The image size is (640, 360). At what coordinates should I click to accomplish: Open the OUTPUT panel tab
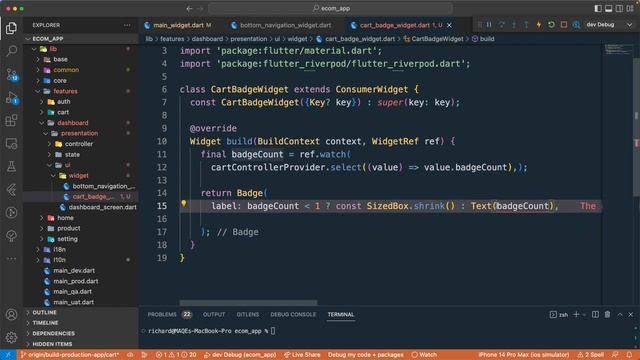click(214, 314)
